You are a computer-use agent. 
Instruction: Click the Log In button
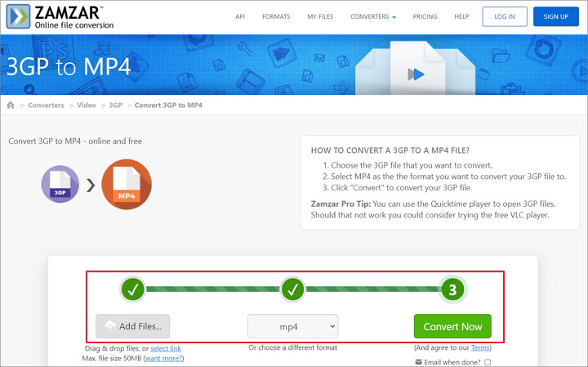click(x=505, y=16)
